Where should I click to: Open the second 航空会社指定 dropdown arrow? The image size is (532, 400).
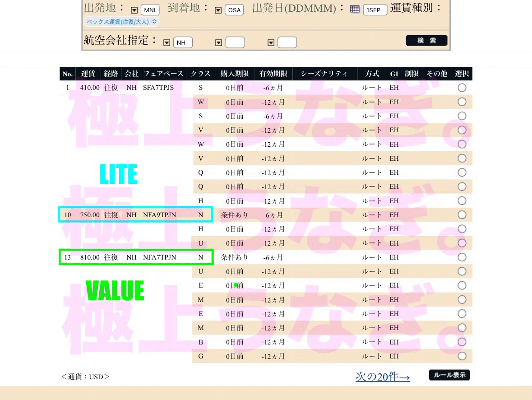point(219,43)
